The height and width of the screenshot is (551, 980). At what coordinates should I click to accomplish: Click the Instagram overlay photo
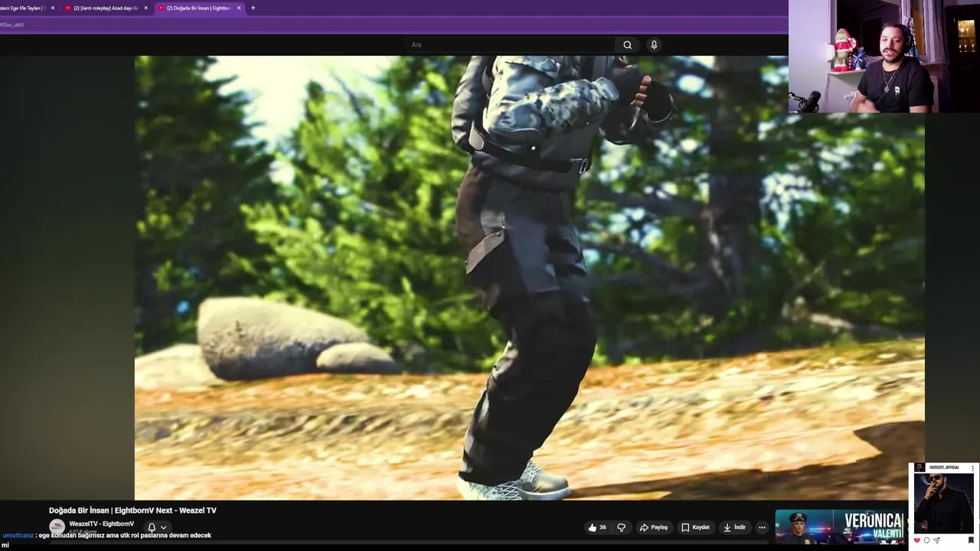point(943,503)
